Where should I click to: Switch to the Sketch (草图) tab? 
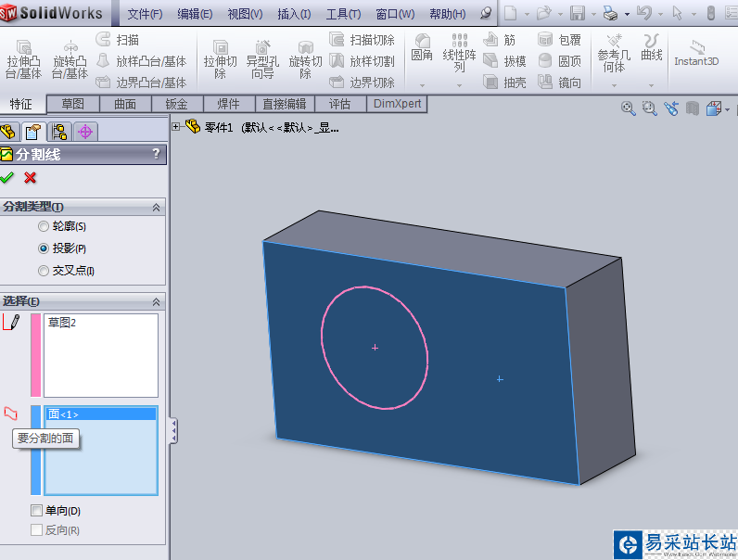coord(73,104)
